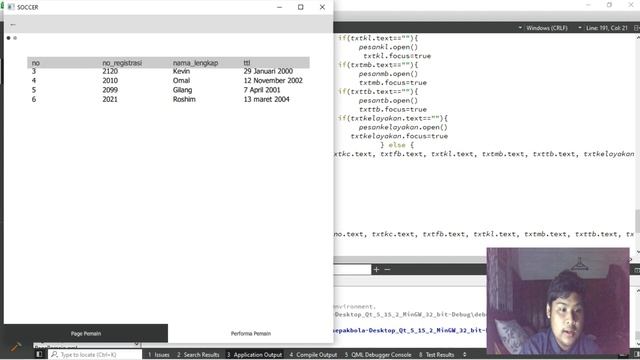Screen dimensions: 640x360
Task: Open the kit selector dropdown above locator
Action: (x=87, y=345)
